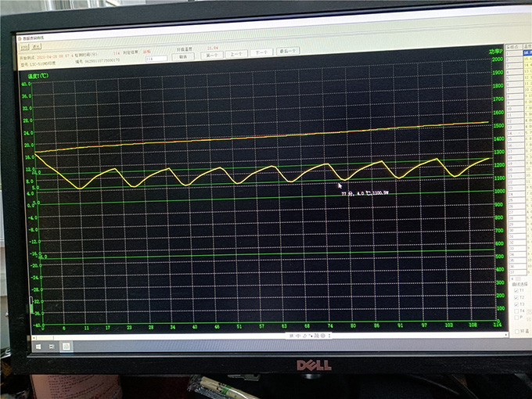Click the first toolbar button at top-left
This screenshot has height=399, width=532.
click(x=23, y=48)
